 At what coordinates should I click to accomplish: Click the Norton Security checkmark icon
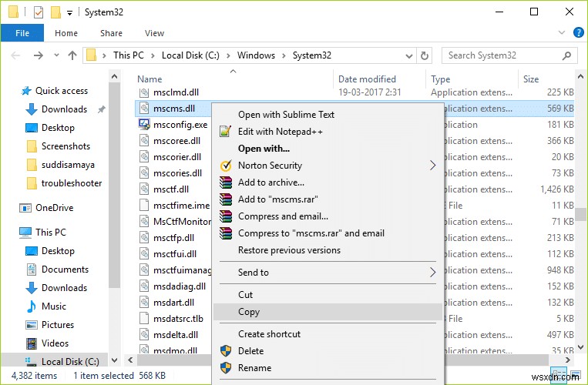pyautogui.click(x=226, y=166)
